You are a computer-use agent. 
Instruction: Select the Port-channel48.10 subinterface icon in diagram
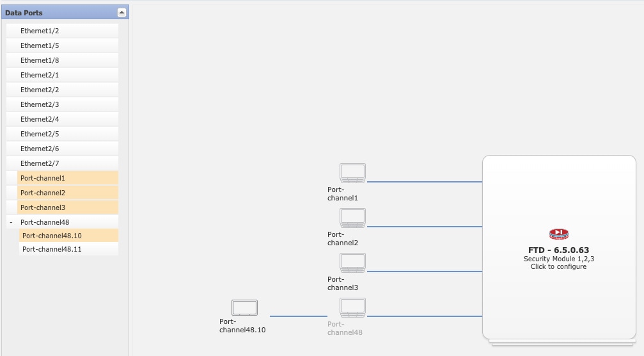pos(244,308)
